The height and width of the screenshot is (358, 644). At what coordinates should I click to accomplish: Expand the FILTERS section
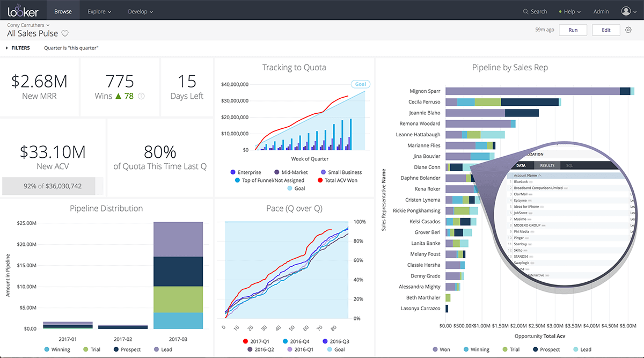point(18,48)
